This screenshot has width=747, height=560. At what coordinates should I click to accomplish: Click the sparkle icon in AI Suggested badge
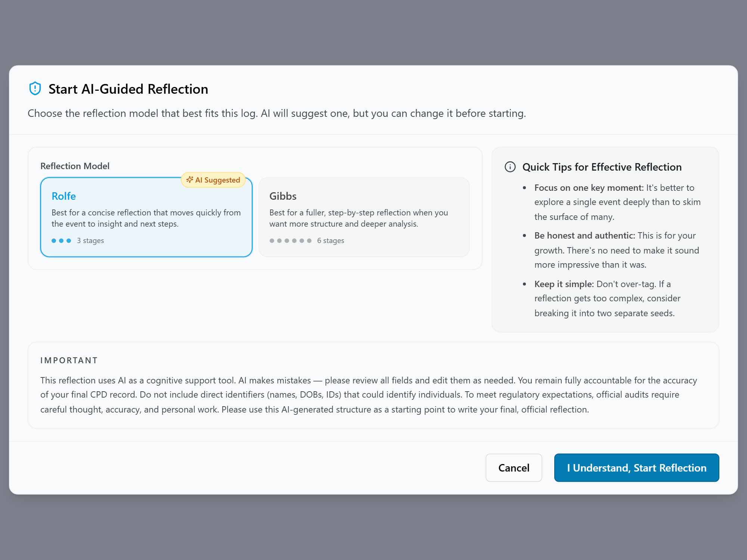click(x=190, y=180)
